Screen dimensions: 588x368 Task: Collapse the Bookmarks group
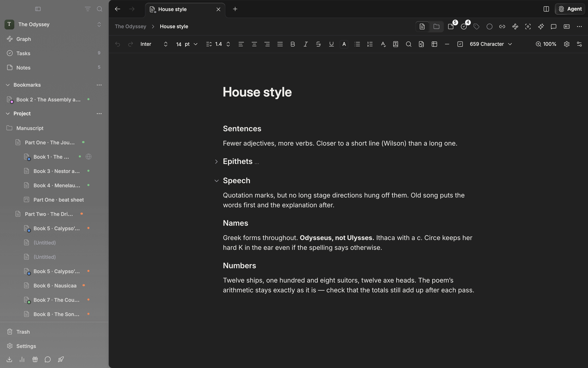(8, 85)
